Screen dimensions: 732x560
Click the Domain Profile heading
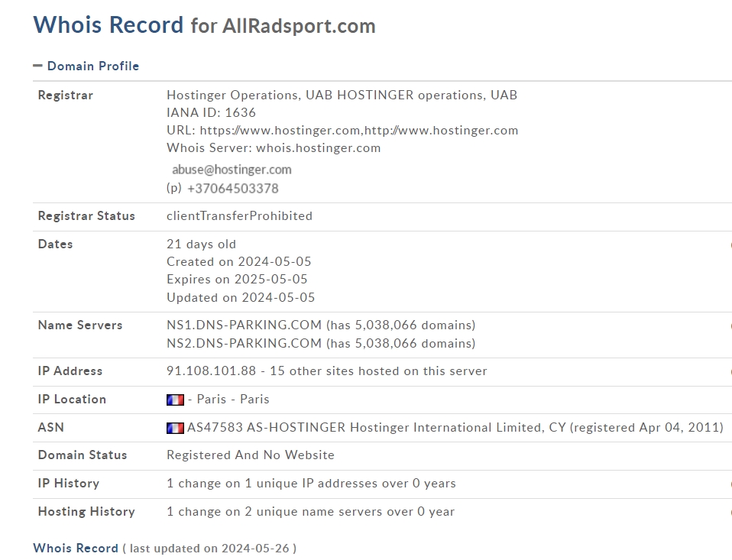(x=92, y=66)
